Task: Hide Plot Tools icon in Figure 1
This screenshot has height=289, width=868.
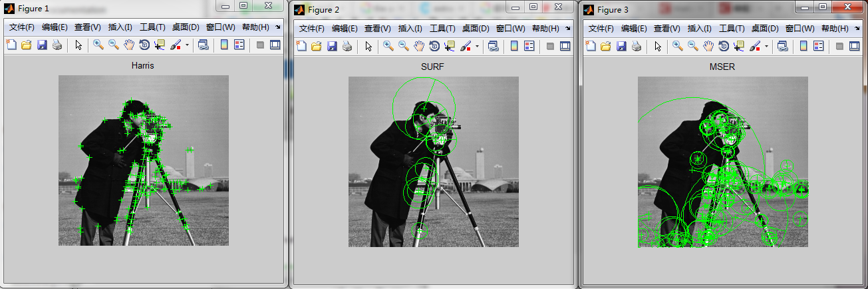Action: 260,45
